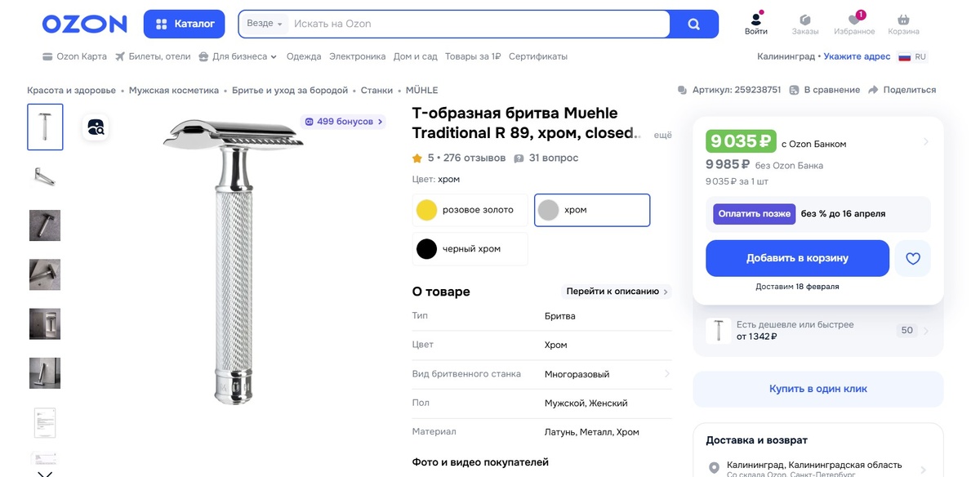Open the MÜHLE brand breadcrumb

tap(421, 90)
